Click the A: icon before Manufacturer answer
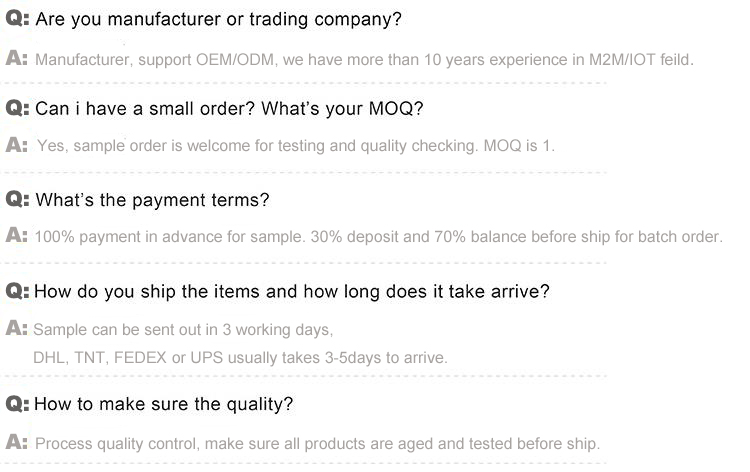Viewport: 750px width, 472px height. 17,58
